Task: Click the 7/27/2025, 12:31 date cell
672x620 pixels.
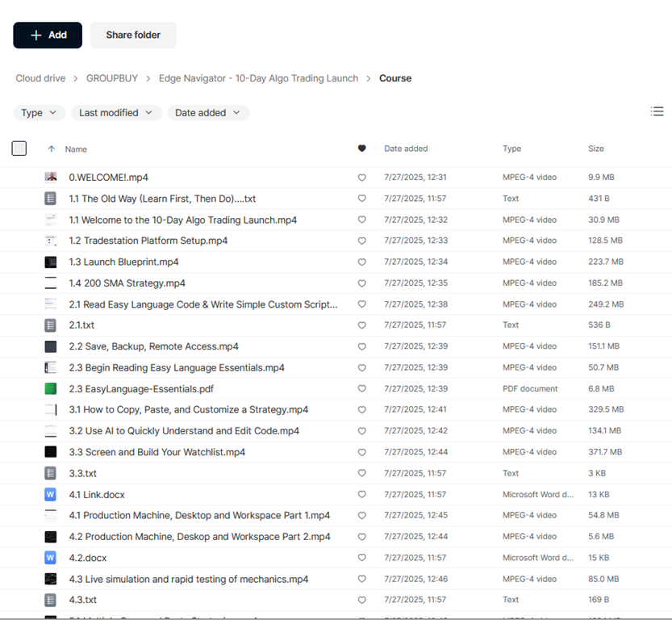Action: 415,177
